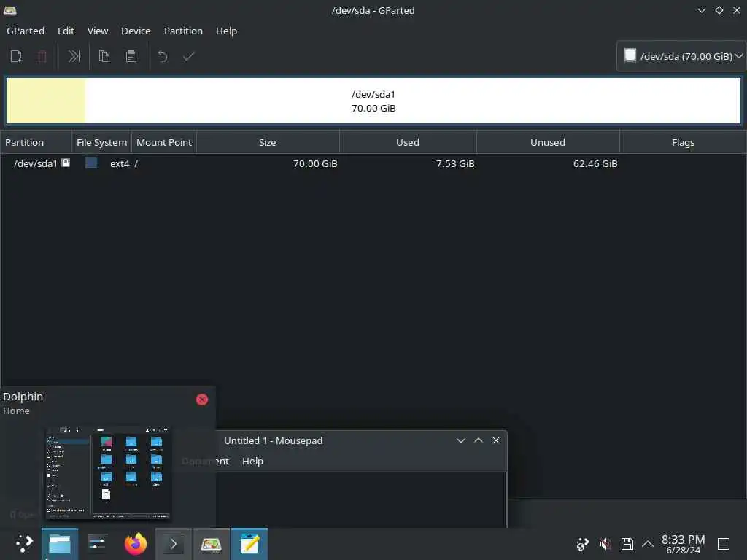747x560 pixels.
Task: Close the Untitled 1 - Mousepad window
Action: click(x=496, y=440)
